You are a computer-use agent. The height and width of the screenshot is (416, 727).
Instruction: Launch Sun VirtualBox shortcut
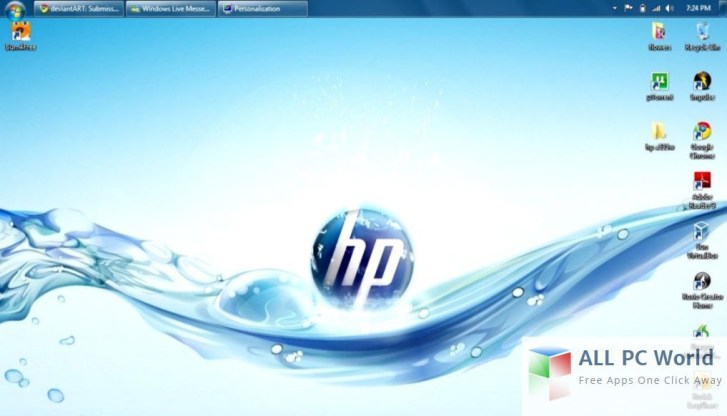702,240
